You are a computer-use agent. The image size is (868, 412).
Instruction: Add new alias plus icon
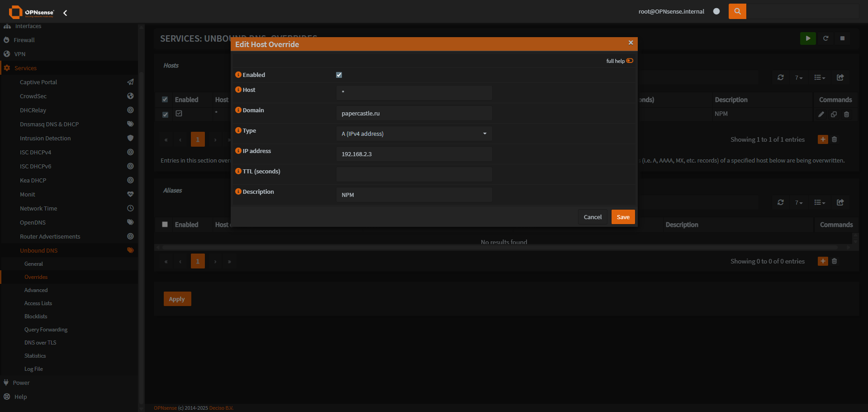click(x=823, y=261)
